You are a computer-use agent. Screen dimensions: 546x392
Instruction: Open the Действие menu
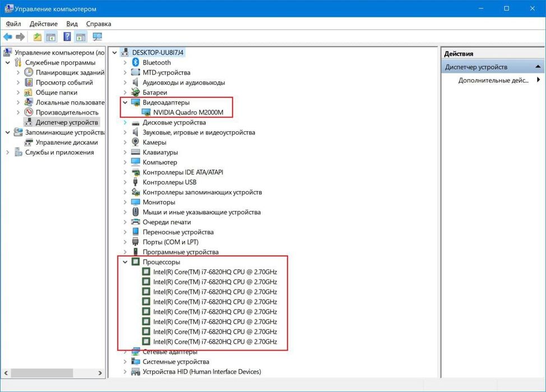click(44, 24)
